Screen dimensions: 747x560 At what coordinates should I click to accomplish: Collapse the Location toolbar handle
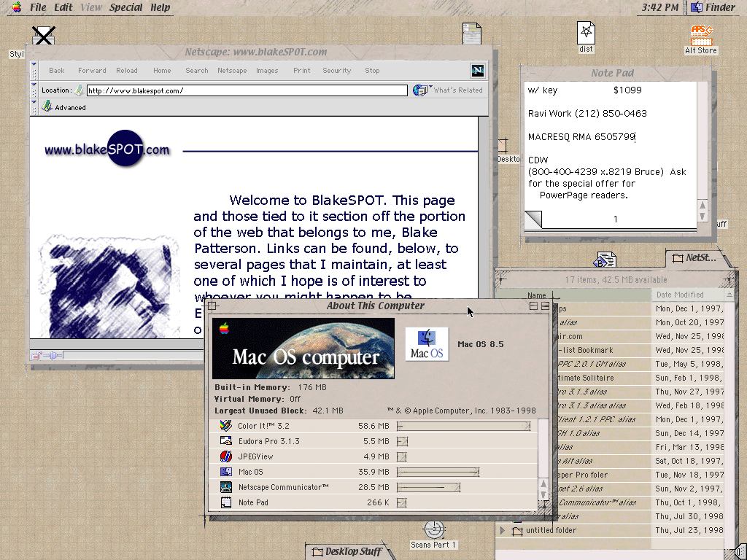34,90
